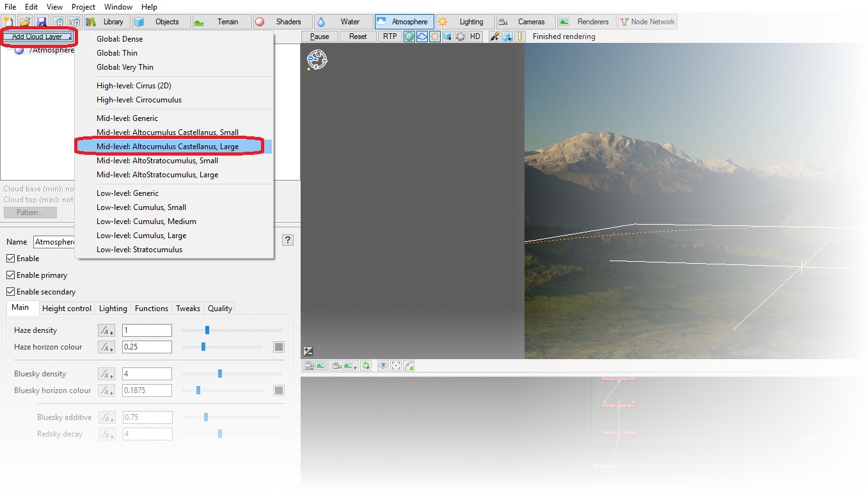Open the render view icon marked R

(x=58, y=22)
